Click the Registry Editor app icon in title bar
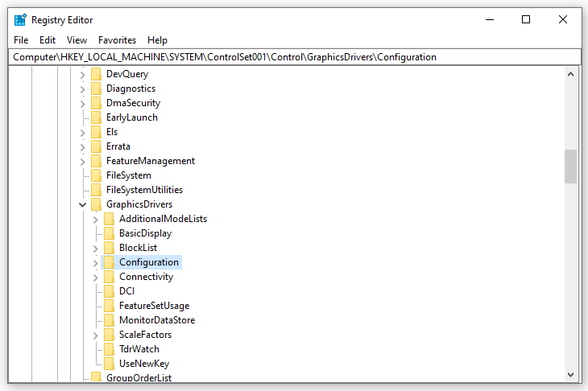The image size is (588, 391). click(20, 20)
